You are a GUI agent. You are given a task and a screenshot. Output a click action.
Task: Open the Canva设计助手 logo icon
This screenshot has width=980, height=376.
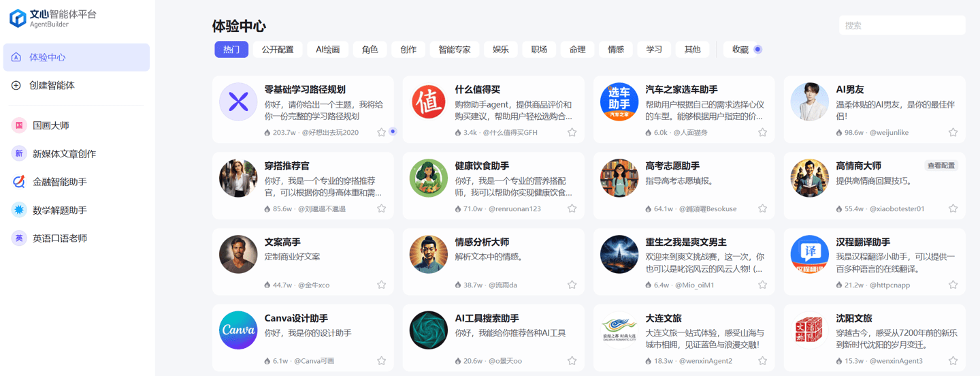click(238, 331)
